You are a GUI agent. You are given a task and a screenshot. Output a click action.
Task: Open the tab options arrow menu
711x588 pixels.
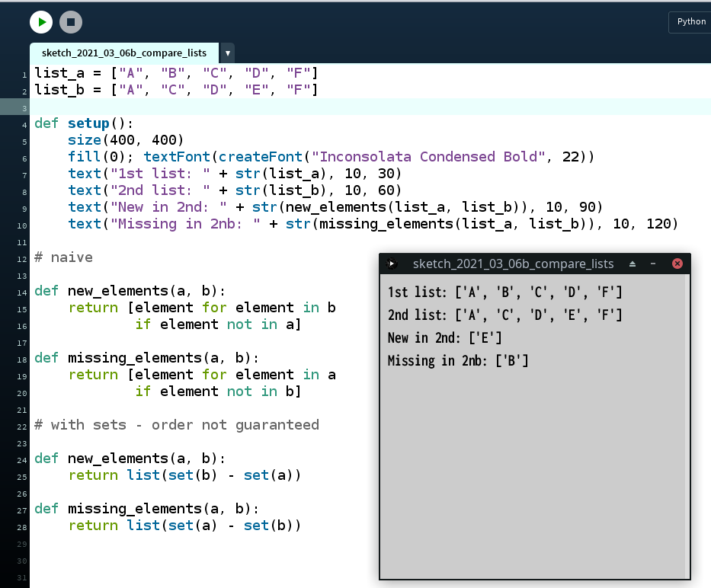[x=228, y=53]
